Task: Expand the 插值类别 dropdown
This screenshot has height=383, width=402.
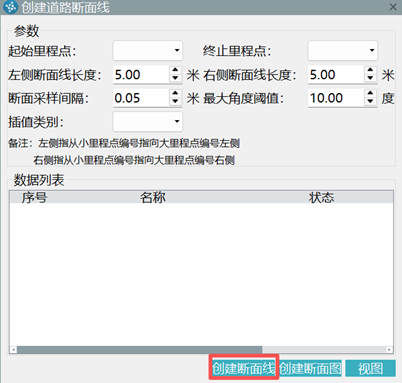Action: coord(148,121)
